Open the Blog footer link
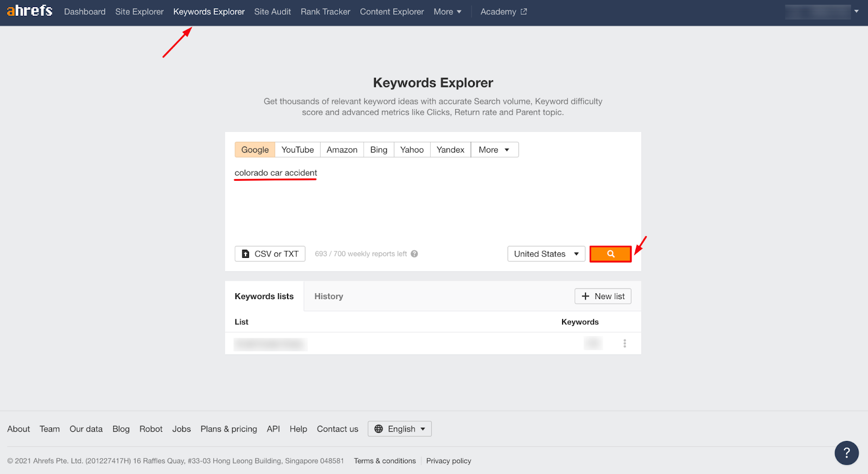The image size is (868, 474). tap(121, 429)
